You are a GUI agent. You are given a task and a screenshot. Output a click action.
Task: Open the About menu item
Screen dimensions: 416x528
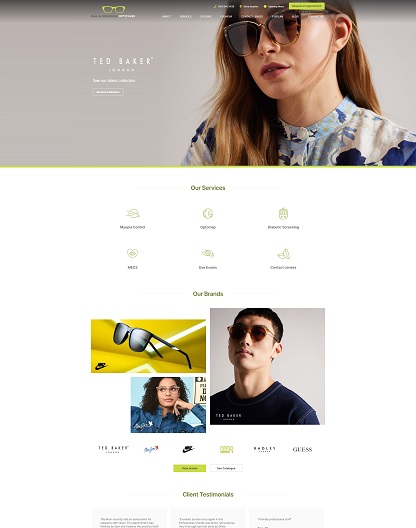click(x=166, y=16)
